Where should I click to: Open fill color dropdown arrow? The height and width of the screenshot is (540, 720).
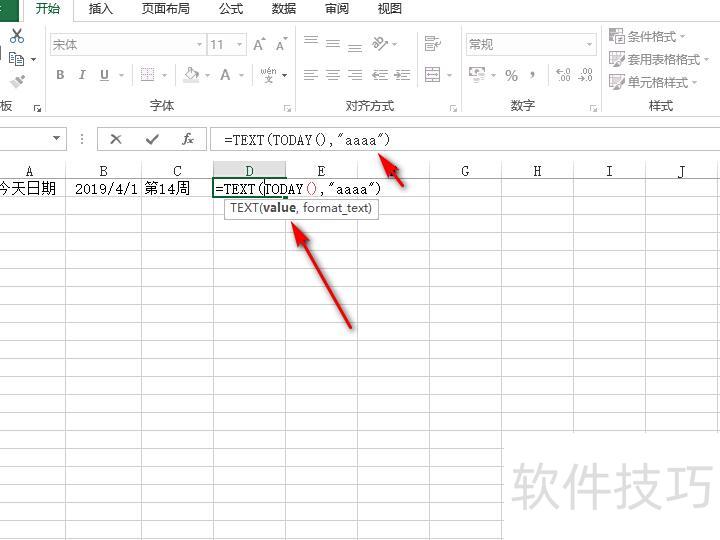[208, 75]
